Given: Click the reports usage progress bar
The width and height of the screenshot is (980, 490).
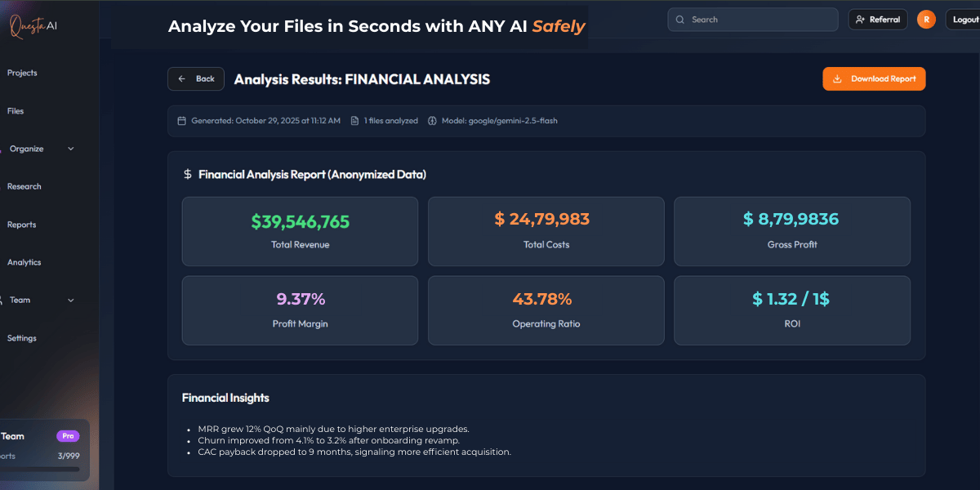Looking at the screenshot, I should point(40,469).
